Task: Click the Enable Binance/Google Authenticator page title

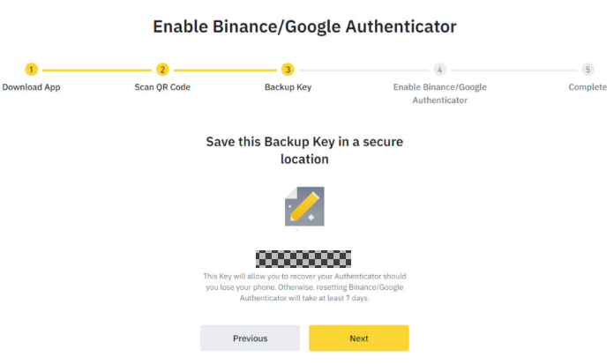Action: tap(304, 26)
